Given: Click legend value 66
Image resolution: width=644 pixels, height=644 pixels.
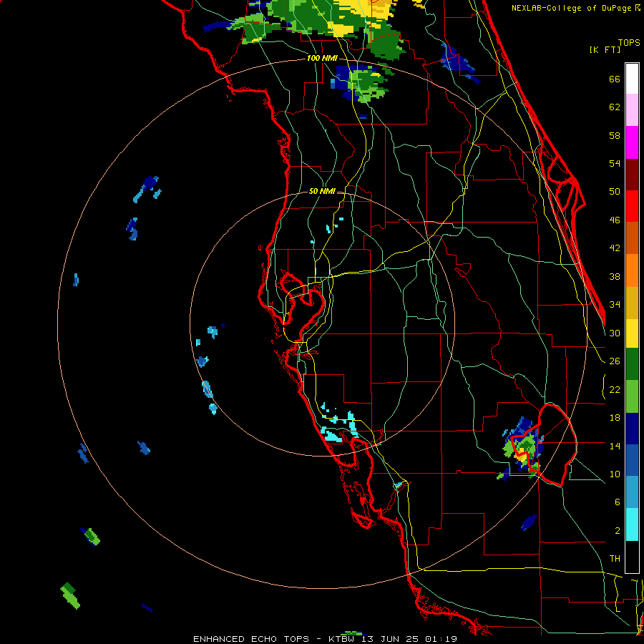Looking at the screenshot, I should 615,79.
